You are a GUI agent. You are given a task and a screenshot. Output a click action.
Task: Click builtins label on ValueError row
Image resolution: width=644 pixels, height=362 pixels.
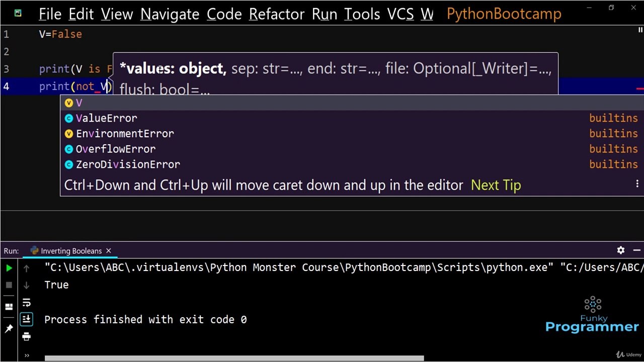tap(613, 118)
